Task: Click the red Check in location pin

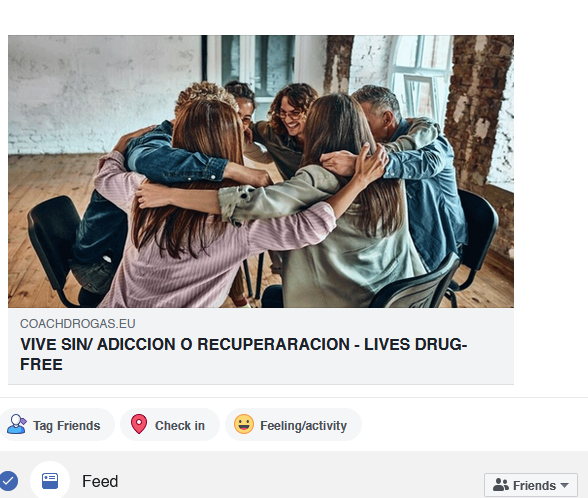Action: 139,424
